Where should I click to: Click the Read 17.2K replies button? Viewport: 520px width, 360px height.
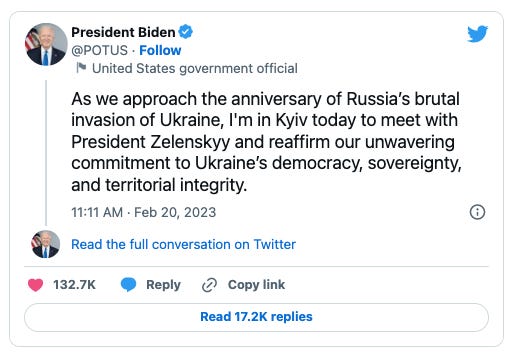coord(256,317)
